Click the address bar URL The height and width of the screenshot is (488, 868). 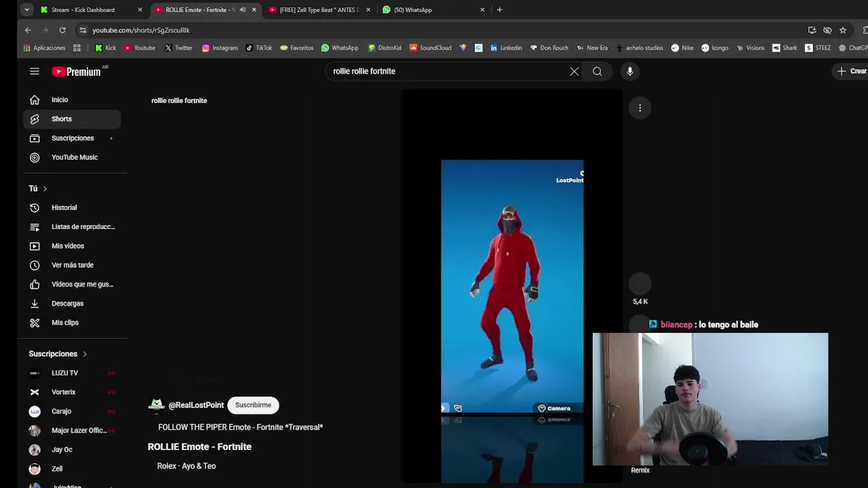[141, 30]
